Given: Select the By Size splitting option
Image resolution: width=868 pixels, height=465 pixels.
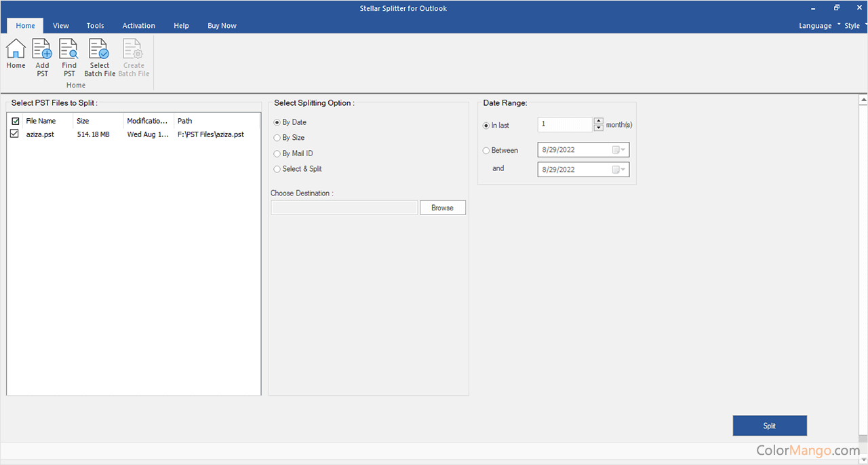Looking at the screenshot, I should (x=289, y=138).
